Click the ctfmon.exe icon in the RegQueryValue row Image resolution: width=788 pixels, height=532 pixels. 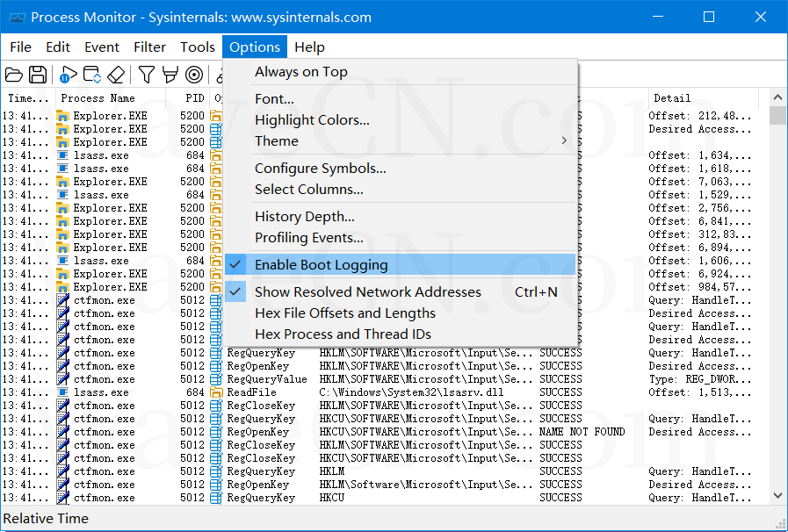[x=63, y=379]
